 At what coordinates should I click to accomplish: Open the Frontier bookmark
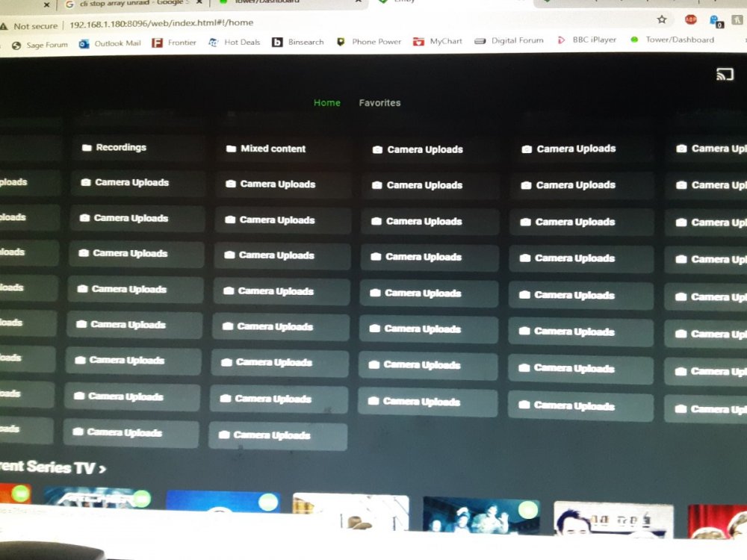174,43
